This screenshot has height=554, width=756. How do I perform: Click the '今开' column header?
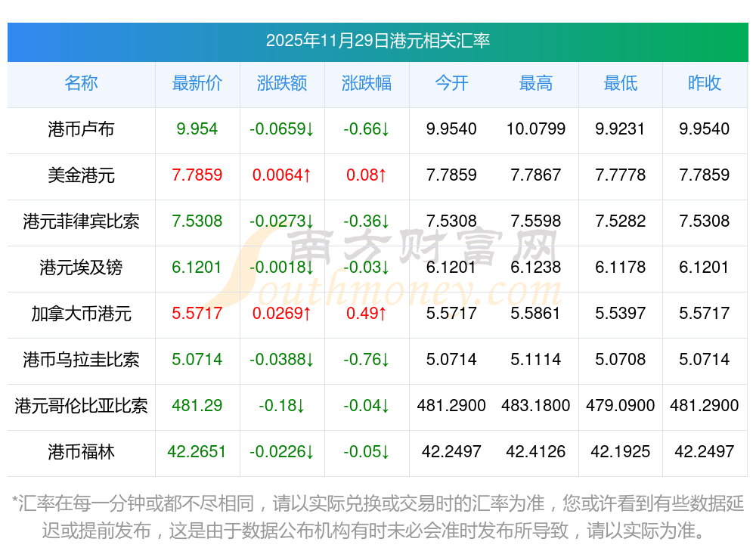[451, 83]
